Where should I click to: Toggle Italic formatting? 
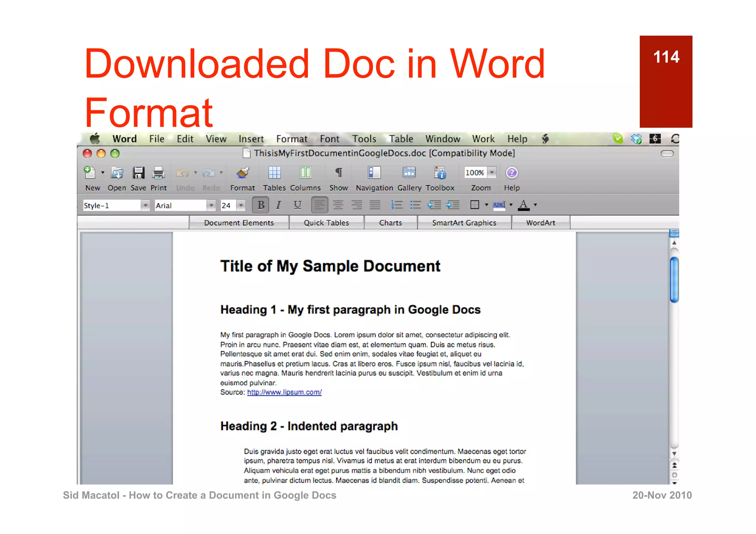pos(279,205)
